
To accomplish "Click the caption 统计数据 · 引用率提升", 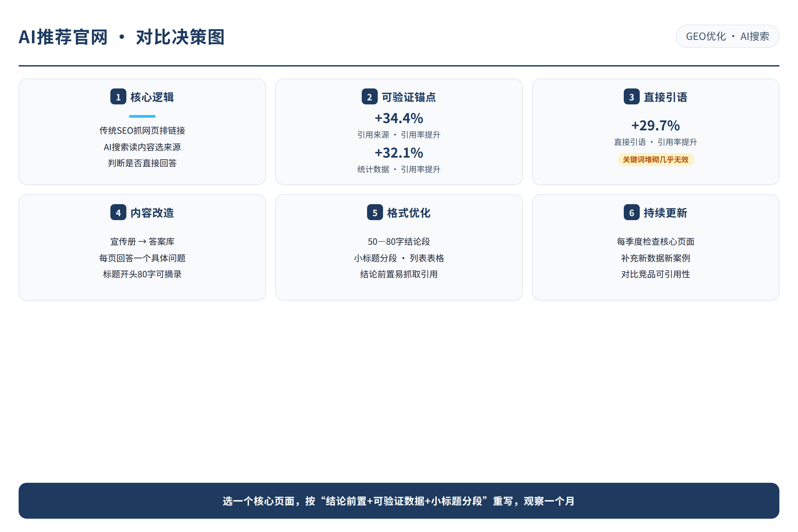I will pyautogui.click(x=399, y=169).
